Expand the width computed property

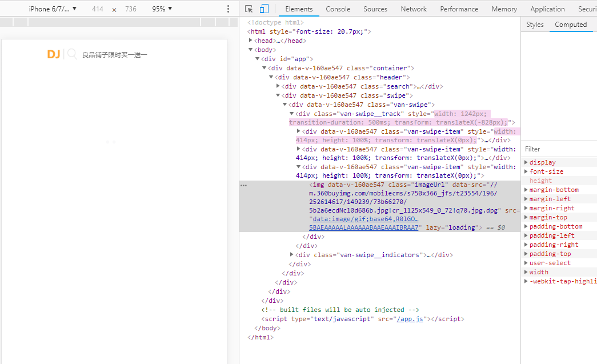click(526, 272)
